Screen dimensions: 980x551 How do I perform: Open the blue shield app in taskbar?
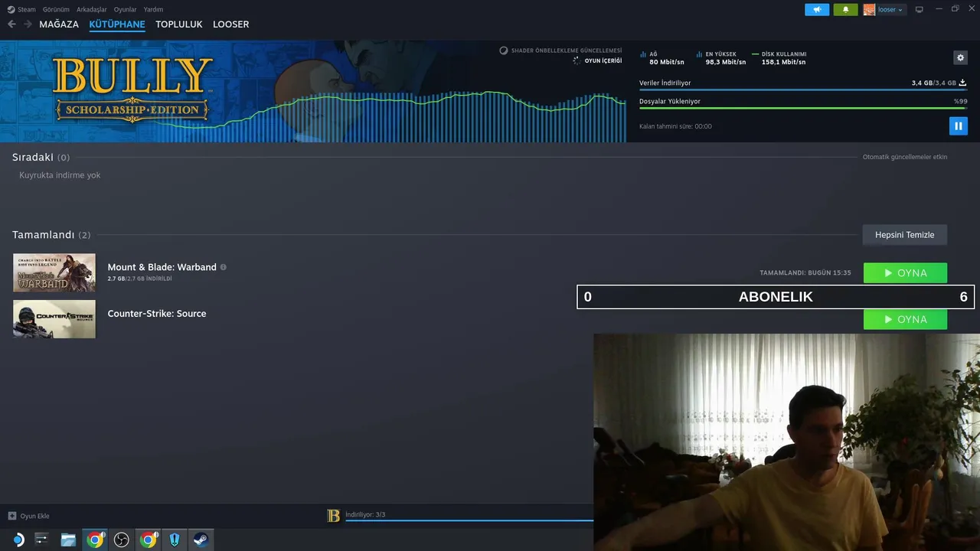(x=175, y=540)
